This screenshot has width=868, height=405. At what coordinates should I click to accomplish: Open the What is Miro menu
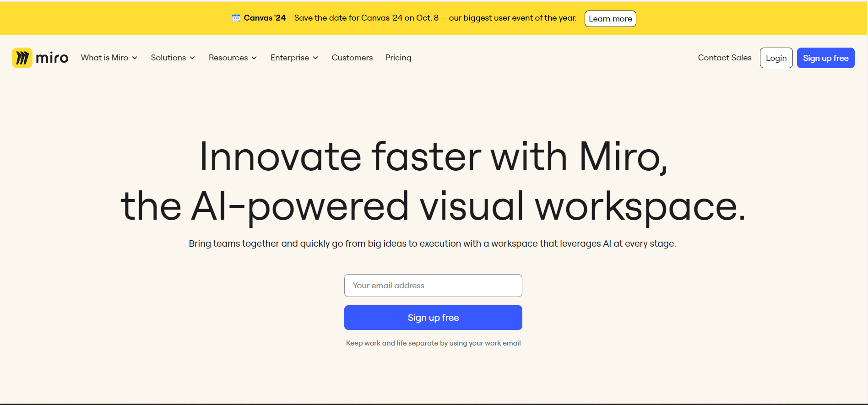[x=109, y=58]
